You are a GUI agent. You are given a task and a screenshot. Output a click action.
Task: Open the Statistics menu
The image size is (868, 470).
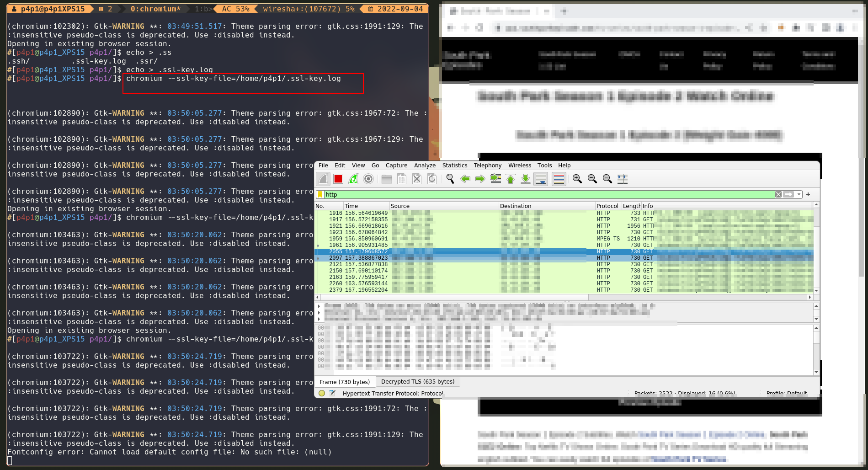(x=454, y=166)
